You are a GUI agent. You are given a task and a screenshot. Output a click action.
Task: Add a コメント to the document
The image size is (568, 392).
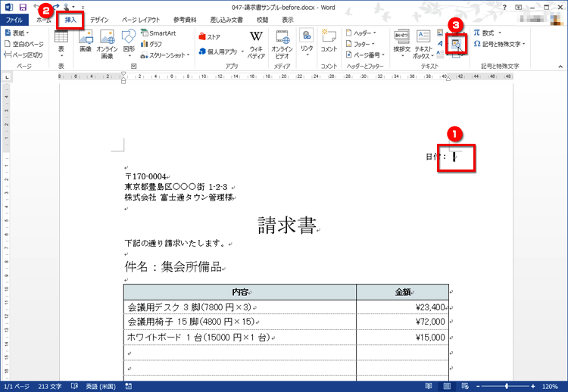329,42
